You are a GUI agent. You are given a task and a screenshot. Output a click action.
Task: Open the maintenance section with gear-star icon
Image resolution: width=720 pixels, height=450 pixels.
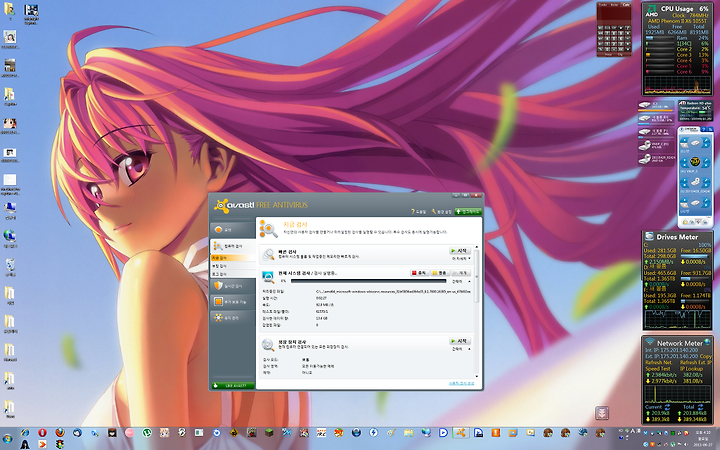pyautogui.click(x=232, y=318)
